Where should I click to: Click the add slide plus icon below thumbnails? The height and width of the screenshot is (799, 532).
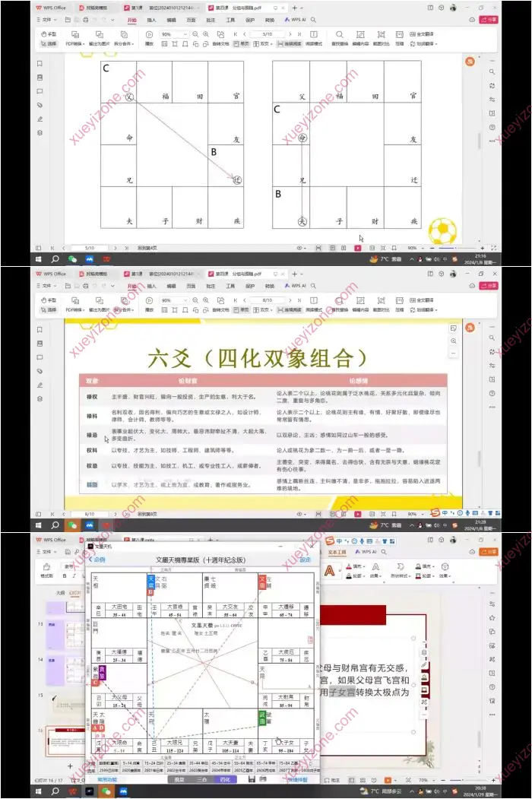70,766
